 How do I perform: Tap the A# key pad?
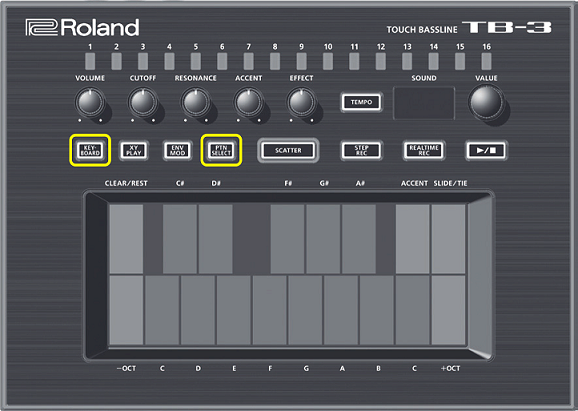click(359, 239)
